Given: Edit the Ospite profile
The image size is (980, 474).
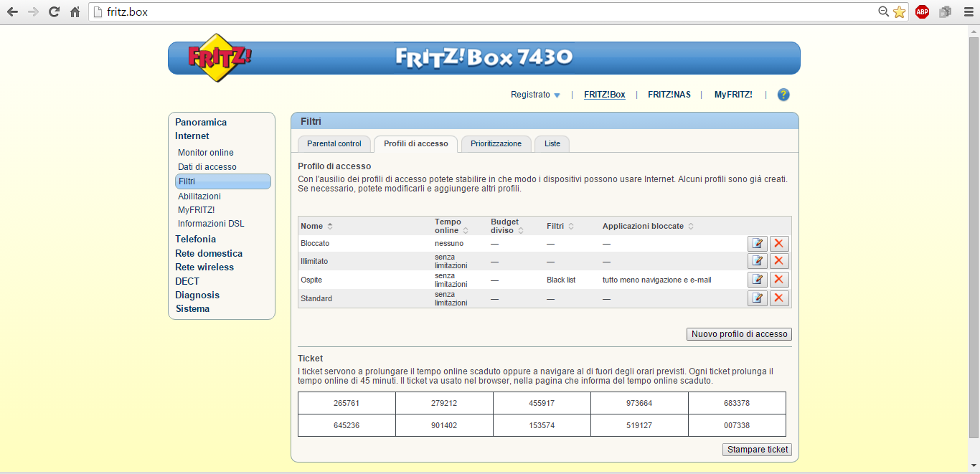Looking at the screenshot, I should (757, 280).
